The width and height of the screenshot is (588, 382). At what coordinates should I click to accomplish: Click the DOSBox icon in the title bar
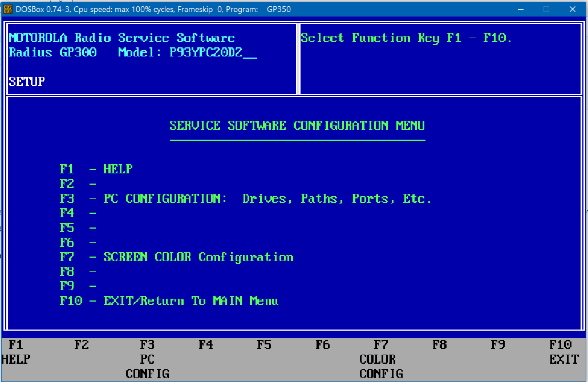click(8, 9)
